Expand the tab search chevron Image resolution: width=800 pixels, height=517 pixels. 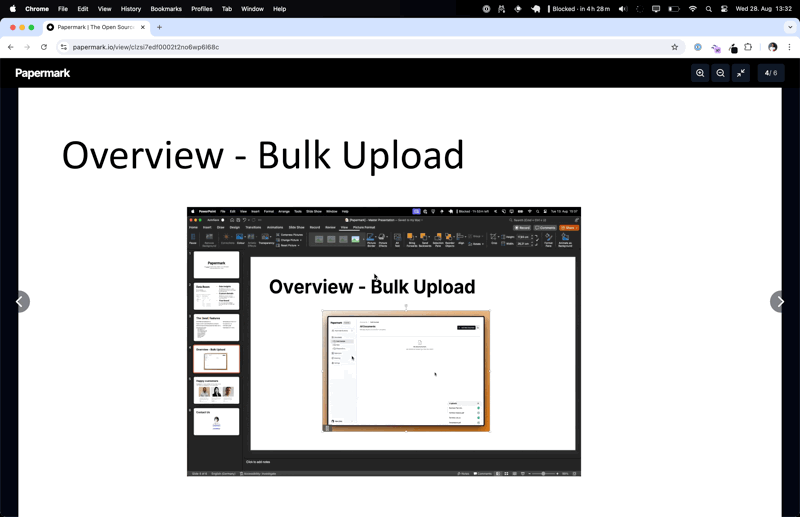click(789, 27)
